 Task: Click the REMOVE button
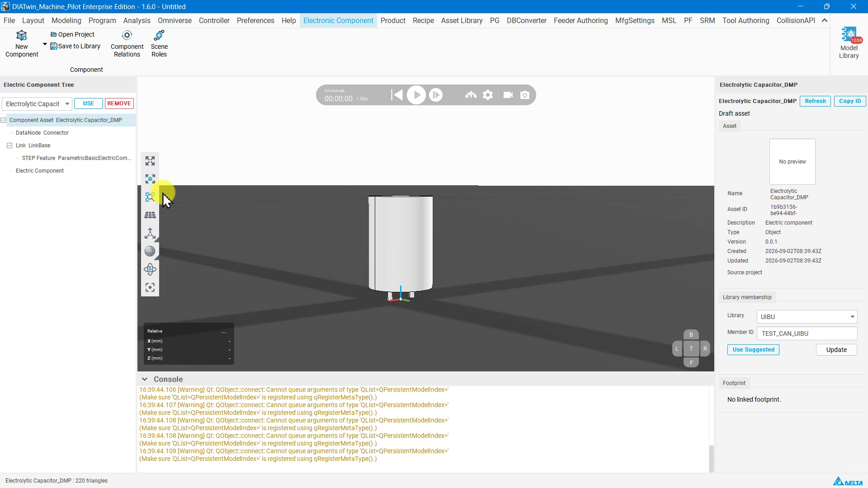coord(119,103)
